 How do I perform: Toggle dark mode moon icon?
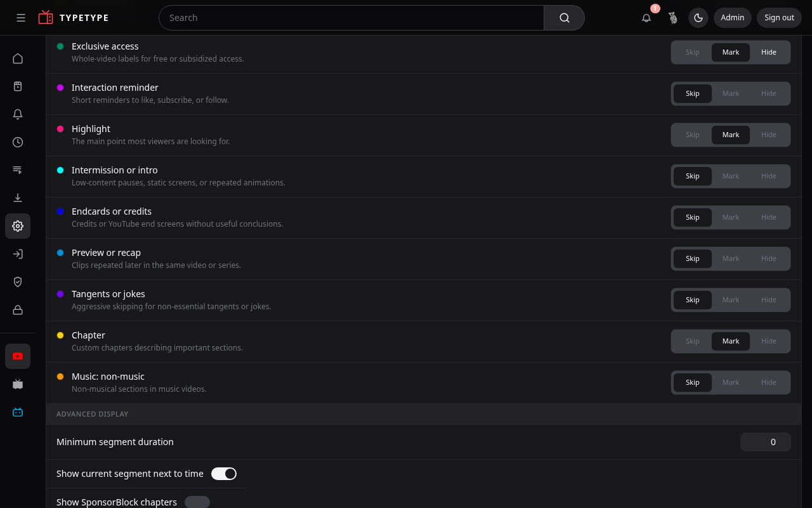pos(698,18)
